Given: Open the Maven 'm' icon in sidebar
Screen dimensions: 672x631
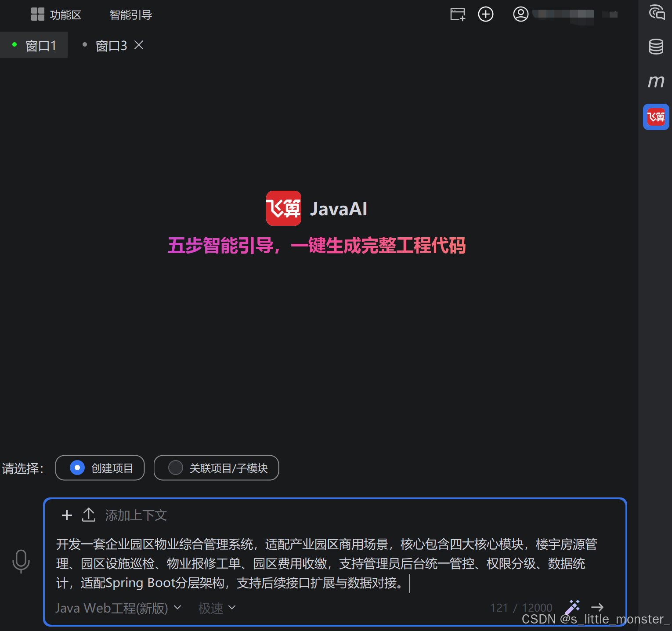Looking at the screenshot, I should tap(656, 81).
